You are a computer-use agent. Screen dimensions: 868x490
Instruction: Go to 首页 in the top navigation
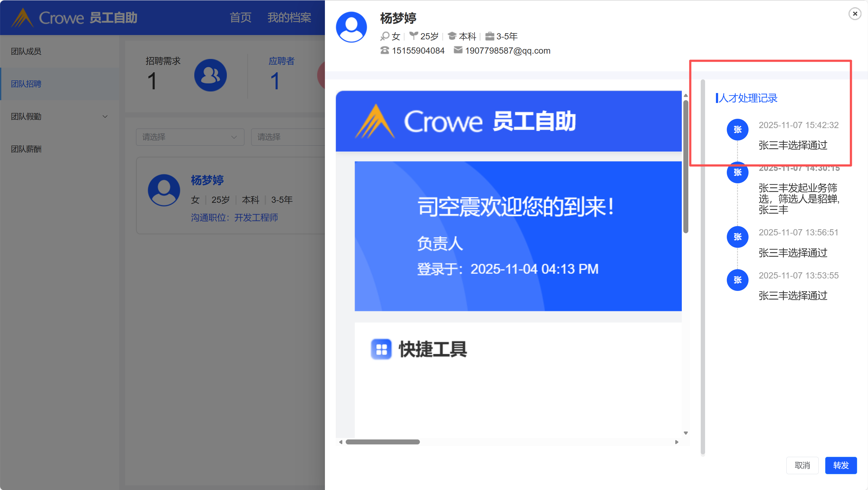pos(240,17)
